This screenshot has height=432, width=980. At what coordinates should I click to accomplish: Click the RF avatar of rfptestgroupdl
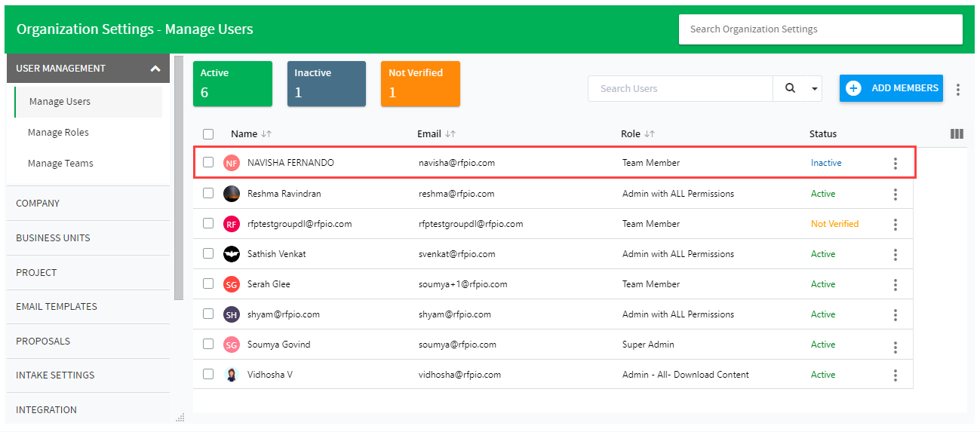(x=232, y=224)
